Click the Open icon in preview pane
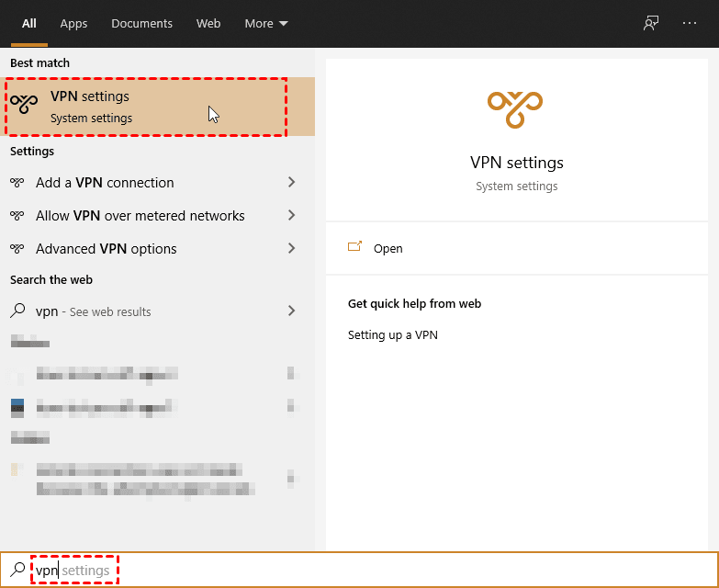 [x=355, y=248]
